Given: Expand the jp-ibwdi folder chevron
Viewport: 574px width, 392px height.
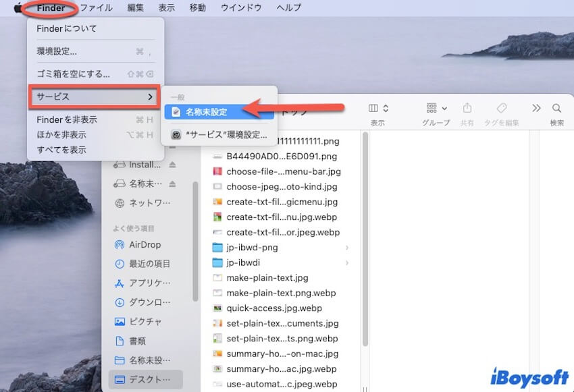Looking at the screenshot, I should click(x=347, y=262).
